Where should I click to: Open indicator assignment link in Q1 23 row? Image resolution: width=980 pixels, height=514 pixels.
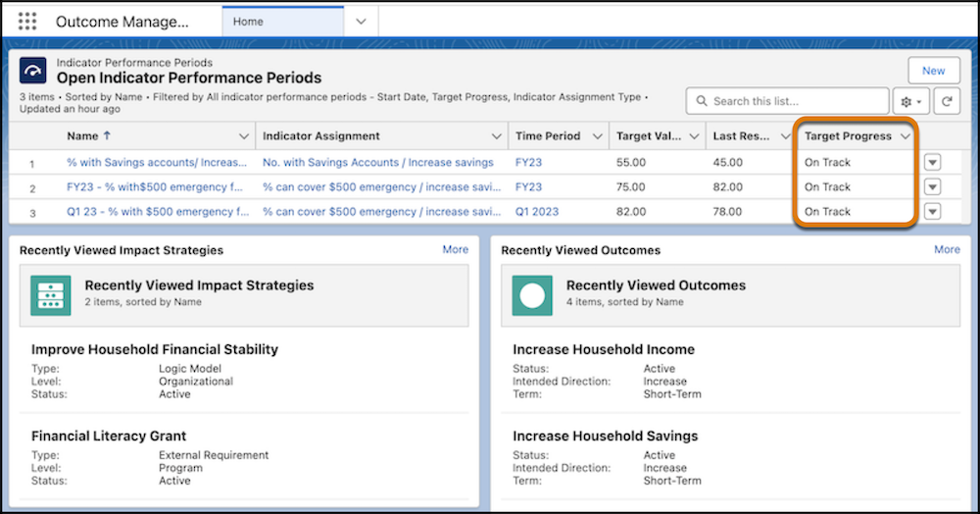[381, 212]
